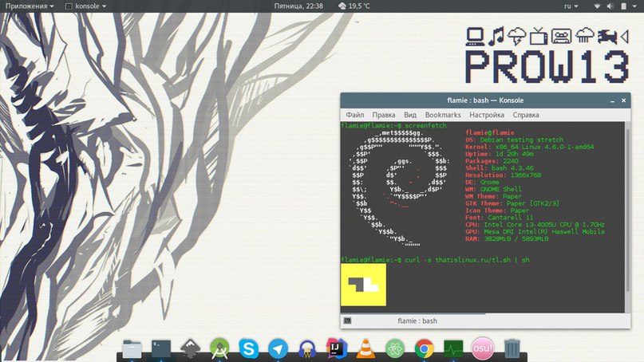Click the Konsole title bar 'flamie : bash — Konsole'
Image resolution: width=644 pixels, height=362 pixels.
pos(485,100)
